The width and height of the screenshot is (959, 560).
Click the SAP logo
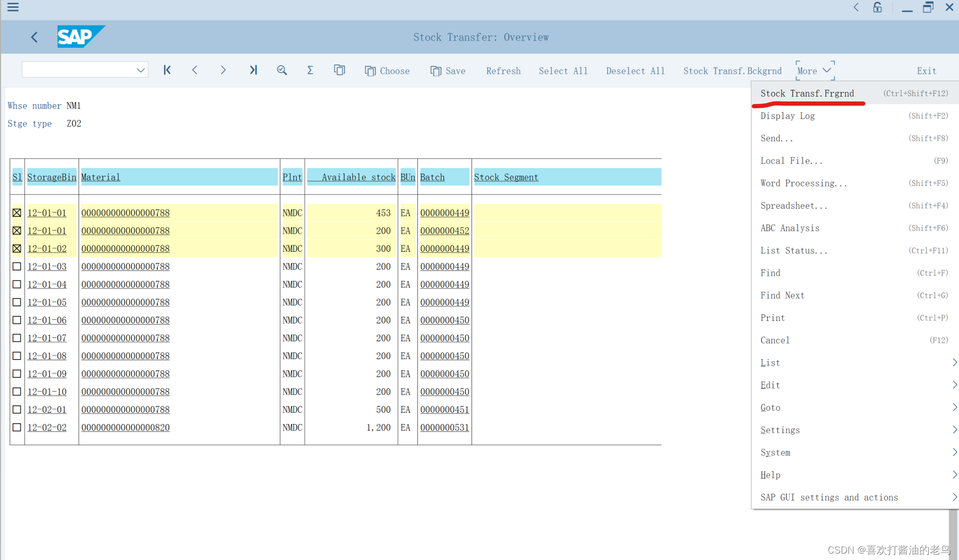point(81,37)
